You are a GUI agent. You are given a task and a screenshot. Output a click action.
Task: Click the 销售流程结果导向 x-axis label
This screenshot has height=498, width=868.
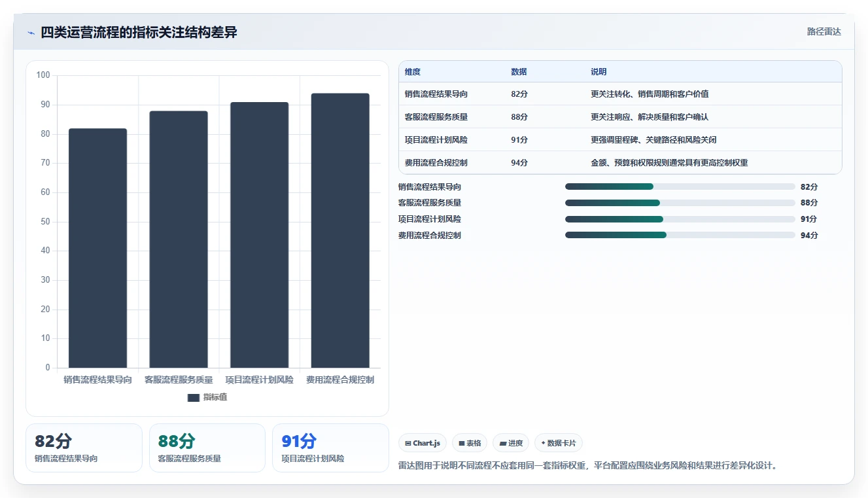pyautogui.click(x=97, y=380)
